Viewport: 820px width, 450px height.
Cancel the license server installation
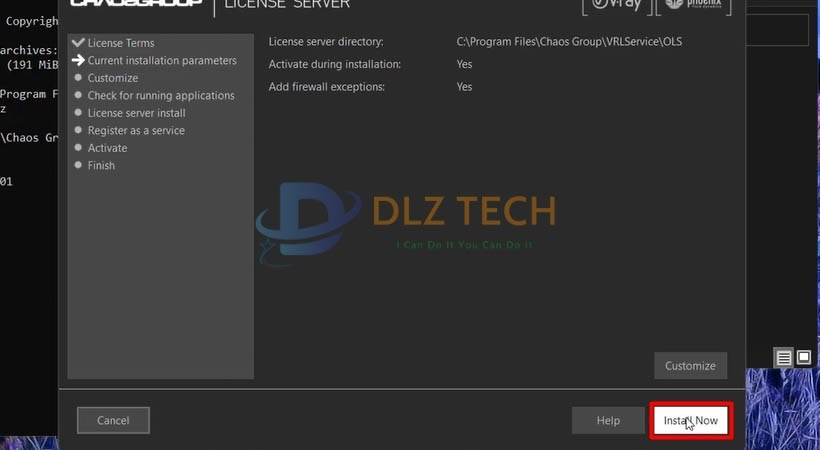pos(113,421)
